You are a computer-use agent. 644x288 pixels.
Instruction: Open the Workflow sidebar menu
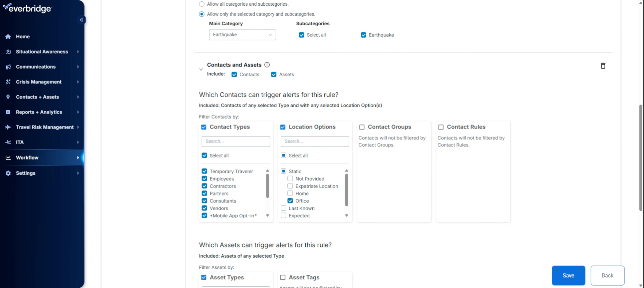[27, 158]
